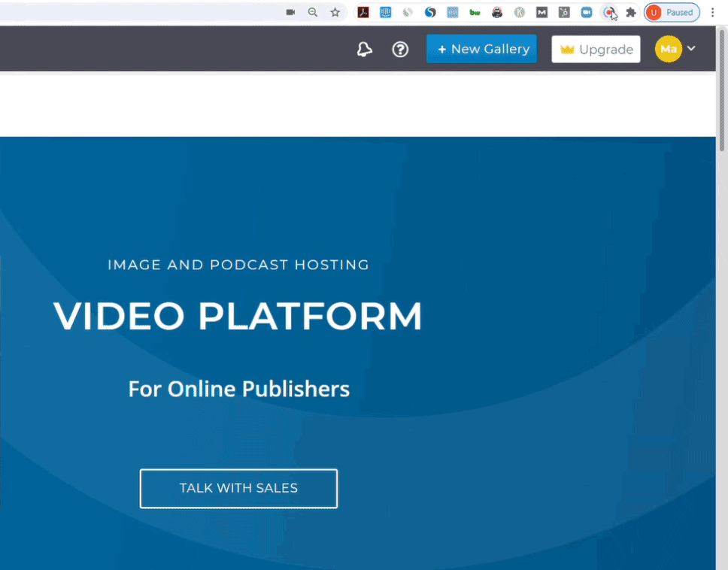Viewport: 728px width, 570px height.
Task: Click the screen recorder extension icon
Action: tap(609, 13)
